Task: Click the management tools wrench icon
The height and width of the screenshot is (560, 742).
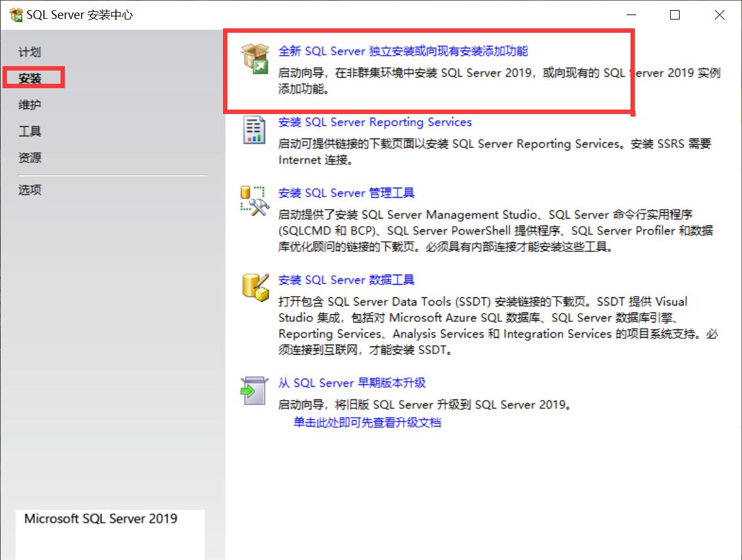Action: click(254, 201)
